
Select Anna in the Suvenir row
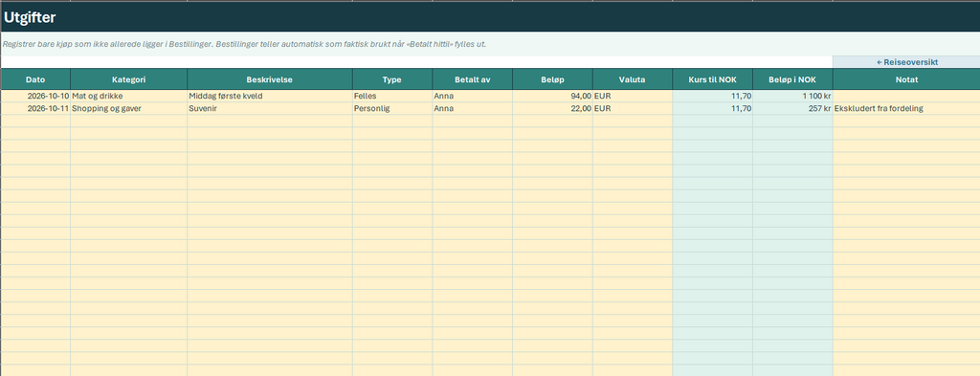click(473, 109)
